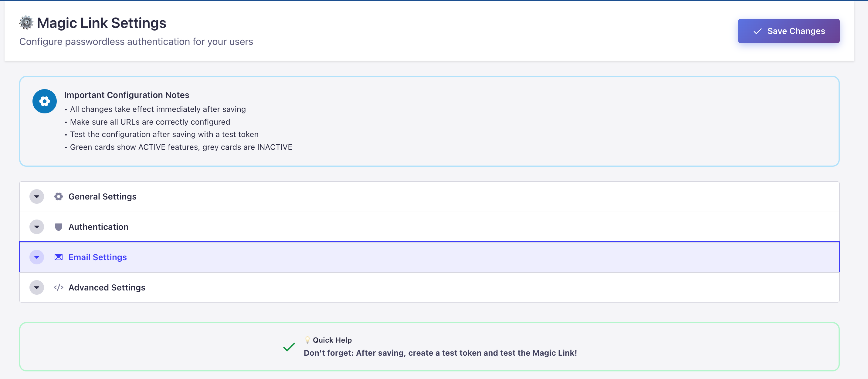
Task: Click the Important Configuration Notes heading
Action: (x=127, y=95)
